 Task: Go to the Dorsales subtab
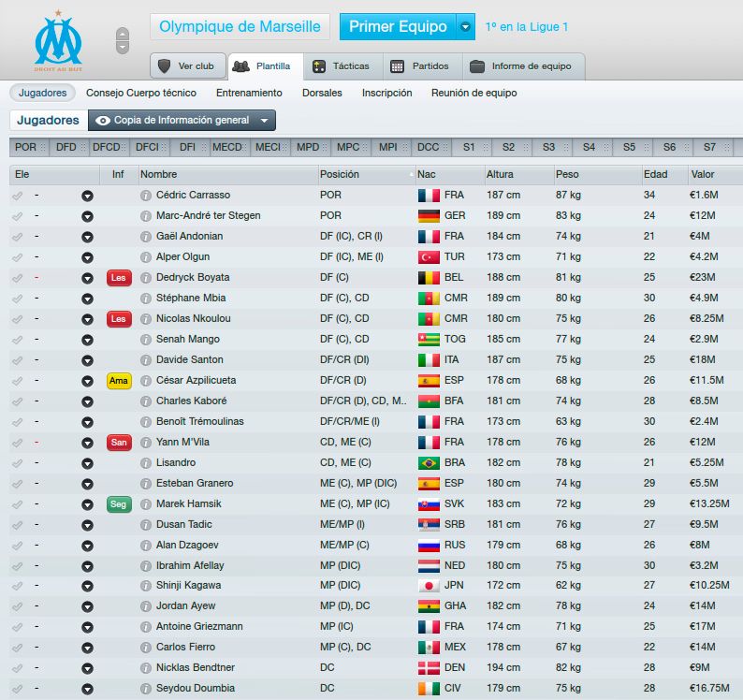(x=322, y=93)
